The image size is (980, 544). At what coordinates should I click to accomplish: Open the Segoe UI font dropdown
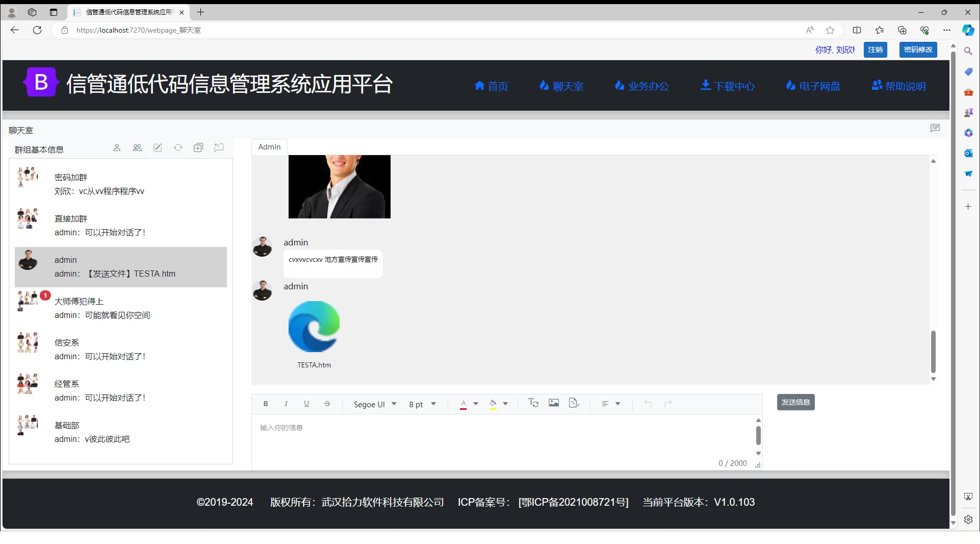coord(374,404)
